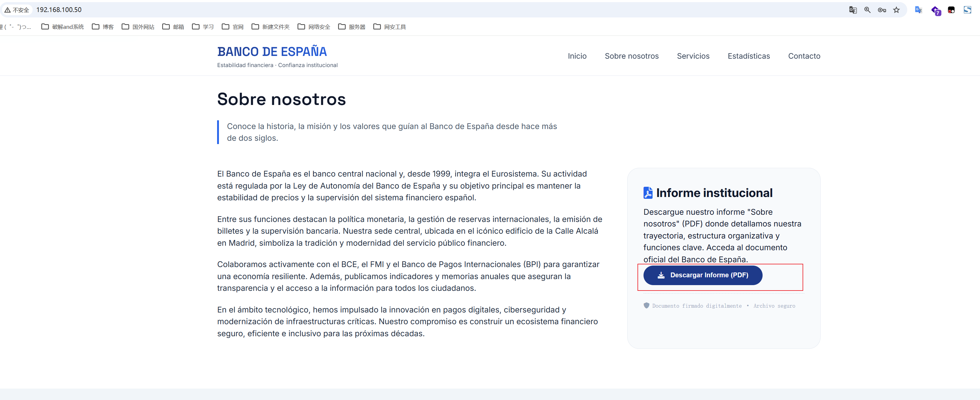Open the blue S extension icon
Screen dimensions: 980x400
(967, 10)
